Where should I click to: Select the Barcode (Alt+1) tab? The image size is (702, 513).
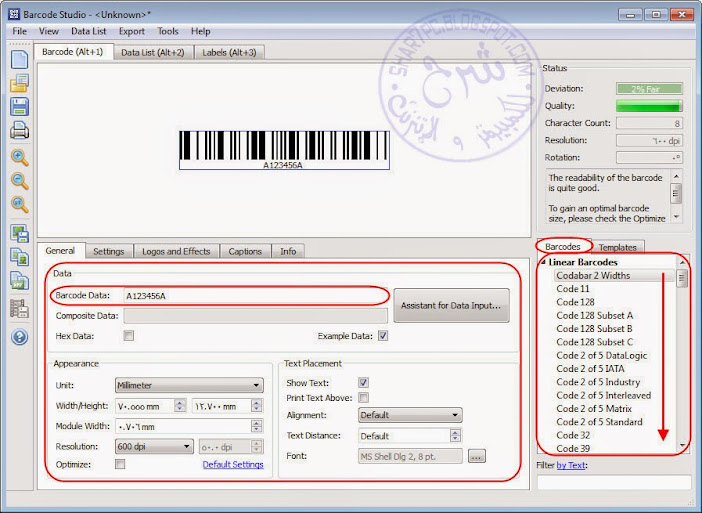click(73, 52)
